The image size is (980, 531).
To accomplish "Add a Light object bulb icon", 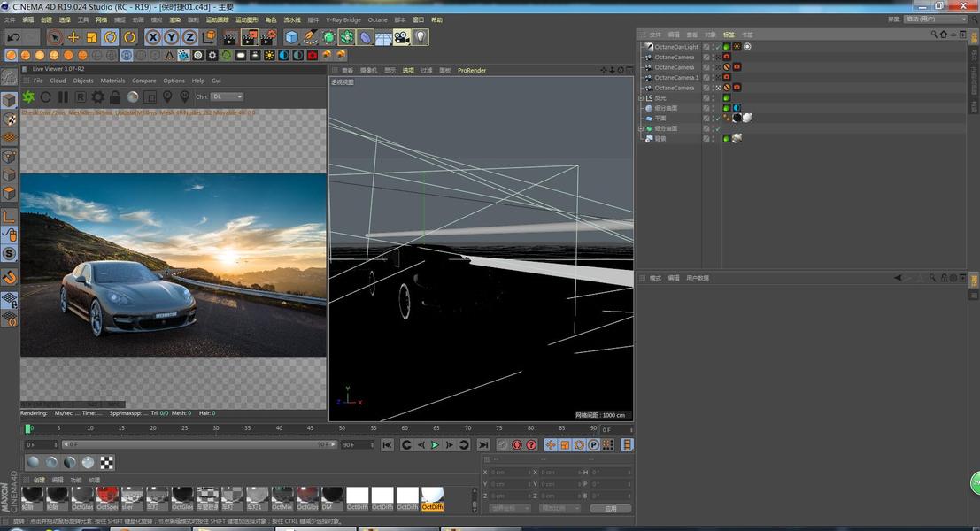I will click(x=421, y=37).
